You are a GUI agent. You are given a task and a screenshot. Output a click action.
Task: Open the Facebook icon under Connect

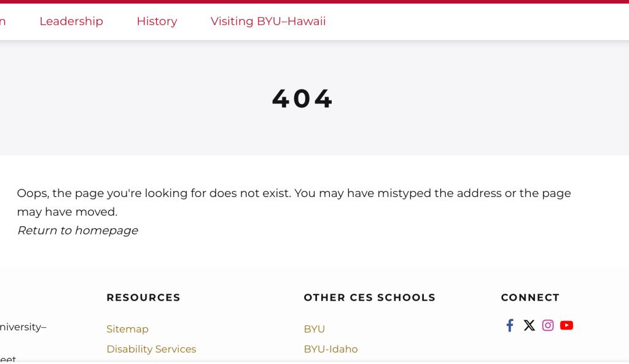click(x=510, y=325)
